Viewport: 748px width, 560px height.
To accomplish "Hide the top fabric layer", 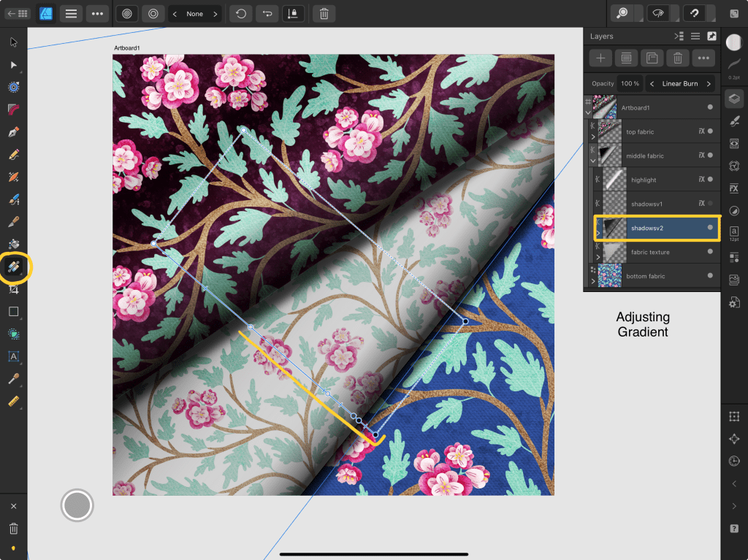I will pos(710,131).
